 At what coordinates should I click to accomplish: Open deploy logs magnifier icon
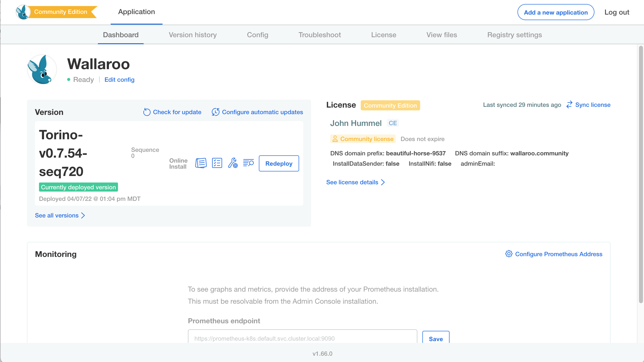(248, 163)
